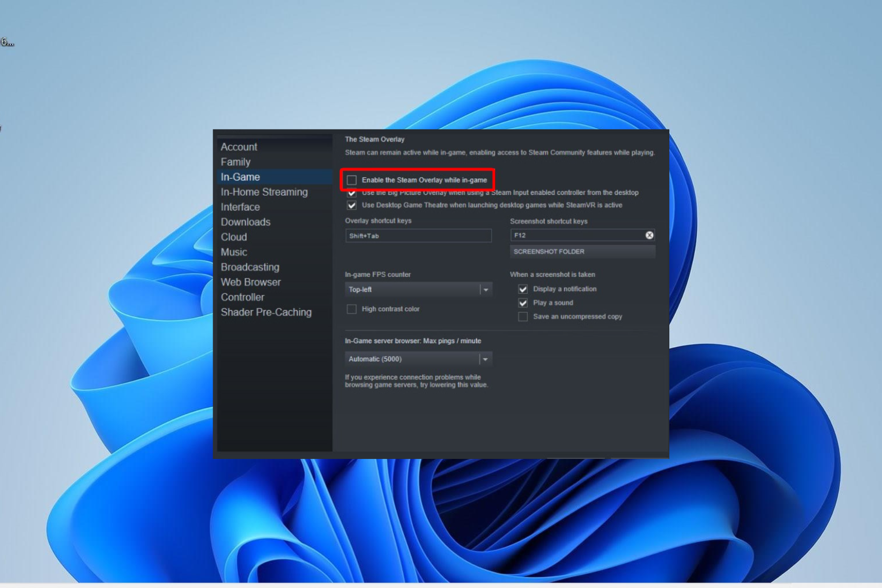The width and height of the screenshot is (882, 588).
Task: Navigate to the Family settings section
Action: point(236,161)
